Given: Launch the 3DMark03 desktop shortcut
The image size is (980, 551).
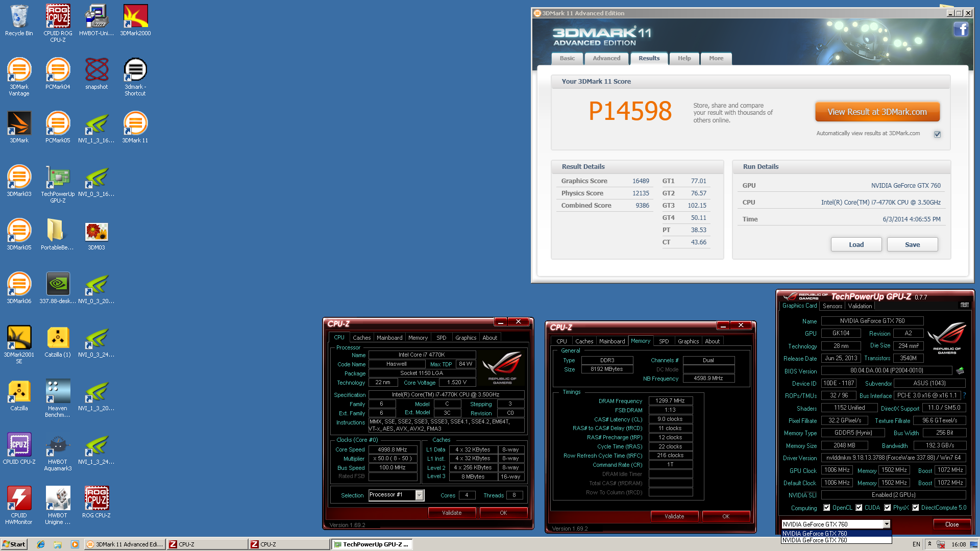Looking at the screenshot, I should tap(19, 181).
